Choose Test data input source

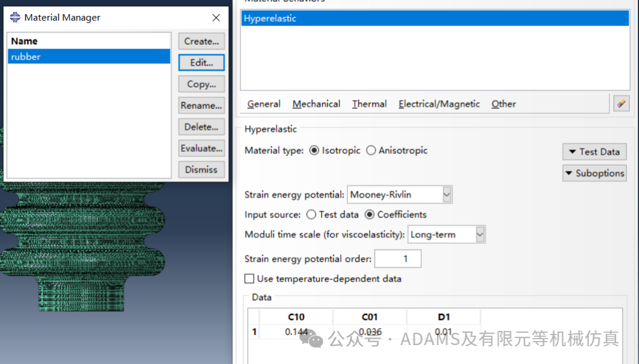pos(311,214)
